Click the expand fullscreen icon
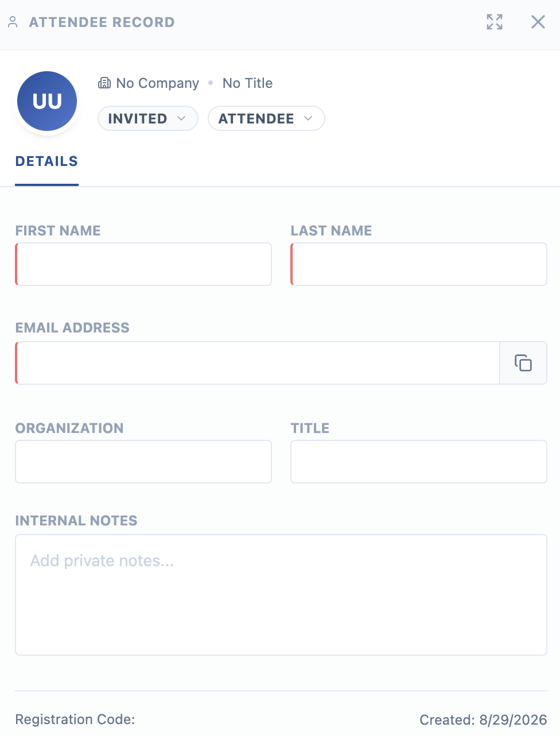The height and width of the screenshot is (735, 560). (495, 22)
